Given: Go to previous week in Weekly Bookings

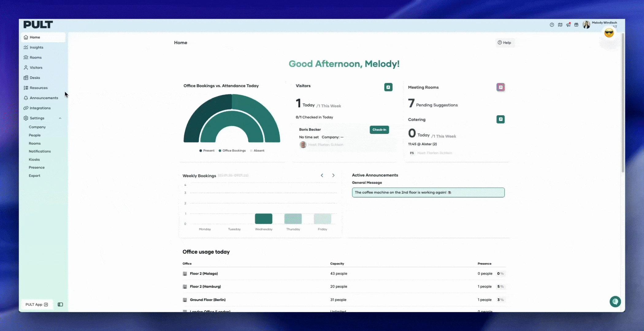Looking at the screenshot, I should pyautogui.click(x=322, y=175).
